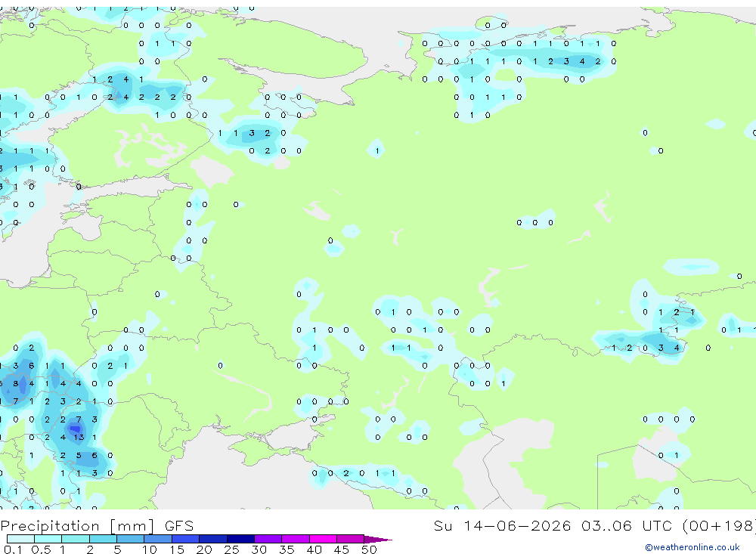Select the 1–2 mm legend color box

point(76,539)
